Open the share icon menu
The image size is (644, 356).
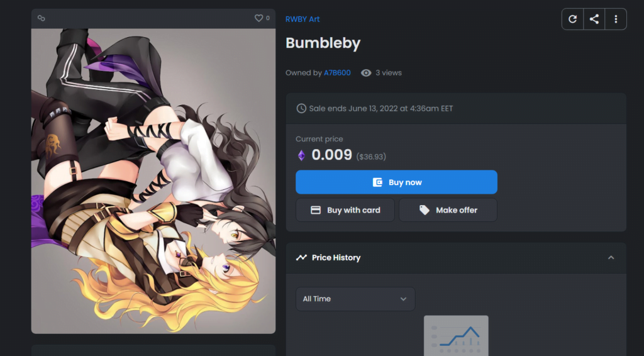tap(594, 19)
